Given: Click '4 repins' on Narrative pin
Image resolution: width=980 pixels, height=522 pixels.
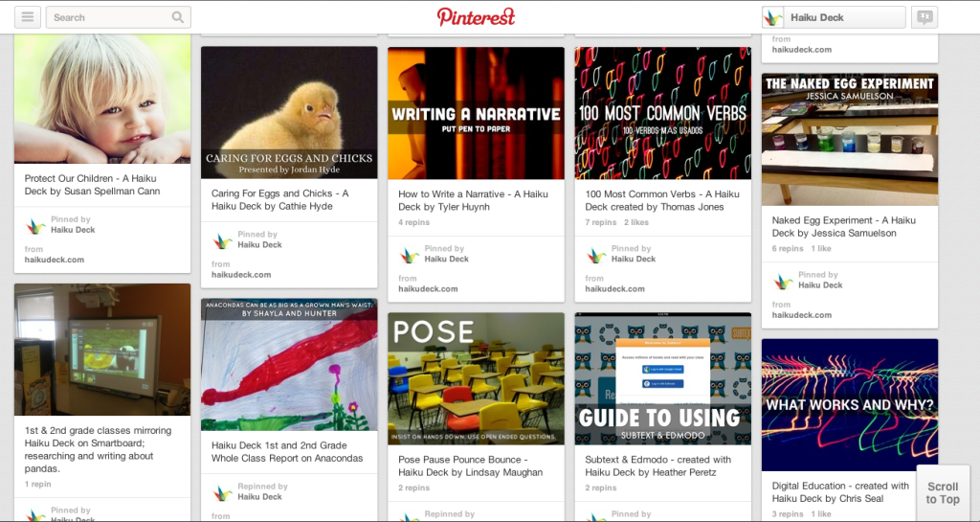Looking at the screenshot, I should point(413,222).
